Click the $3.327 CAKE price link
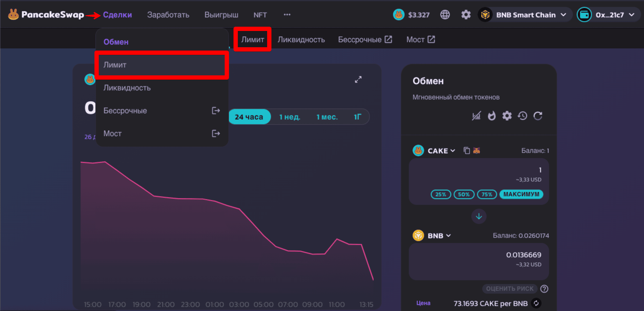The width and height of the screenshot is (644, 311). [419, 15]
